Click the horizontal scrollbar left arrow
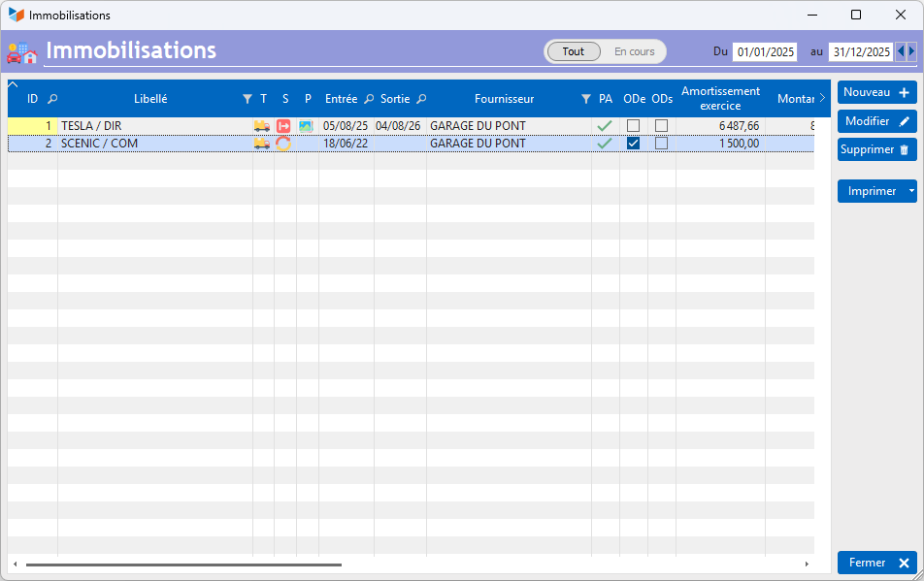Screen dimensions: 924x581 tap(16, 565)
